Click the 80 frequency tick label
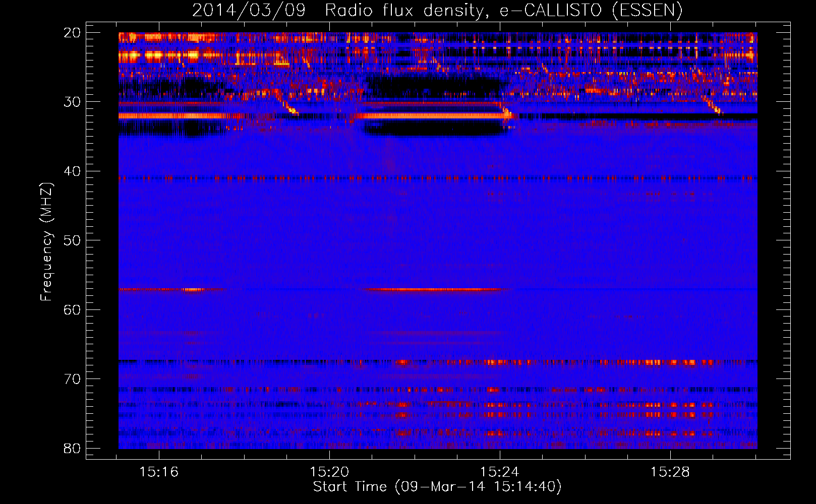816x504 pixels. pyautogui.click(x=72, y=448)
